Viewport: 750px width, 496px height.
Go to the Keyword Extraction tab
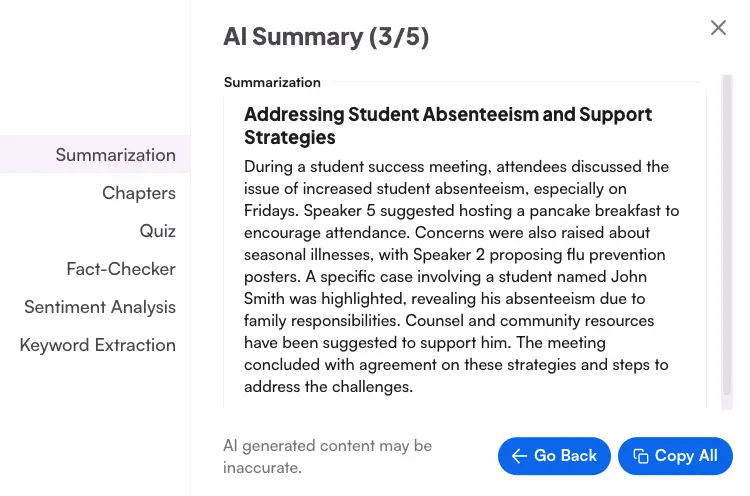[97, 345]
